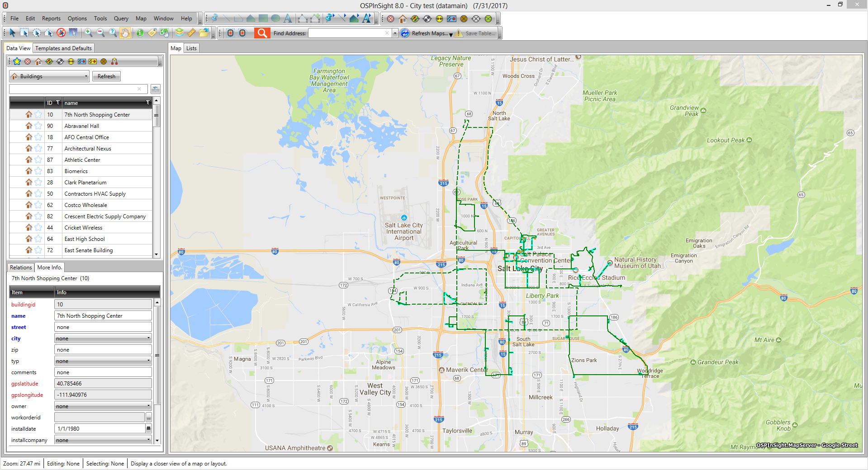Screen dimensions: 868x470
Task: Open the workorderid browse button
Action: click(148, 418)
